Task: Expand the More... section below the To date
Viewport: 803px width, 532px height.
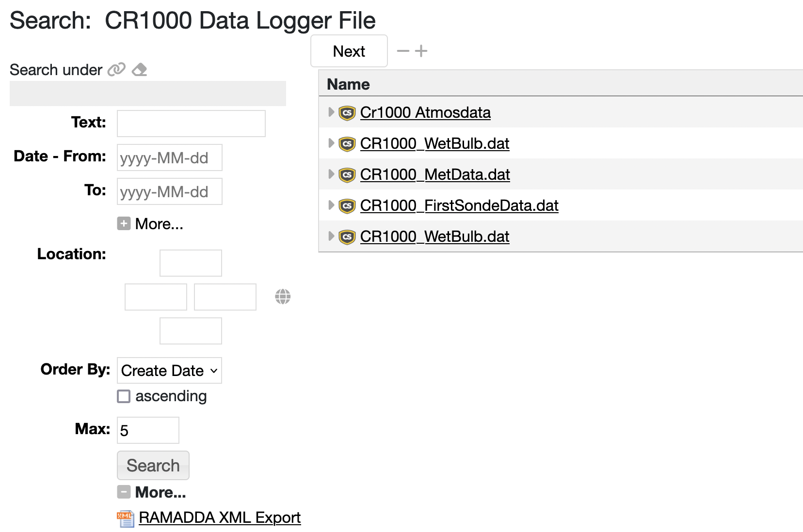Action: coord(124,224)
